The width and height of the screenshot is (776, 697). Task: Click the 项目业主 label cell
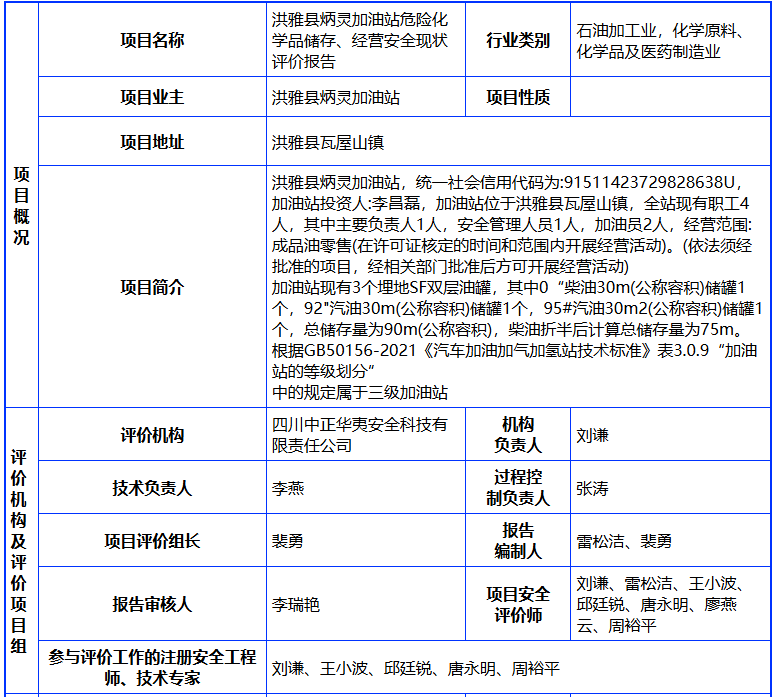tap(152, 97)
